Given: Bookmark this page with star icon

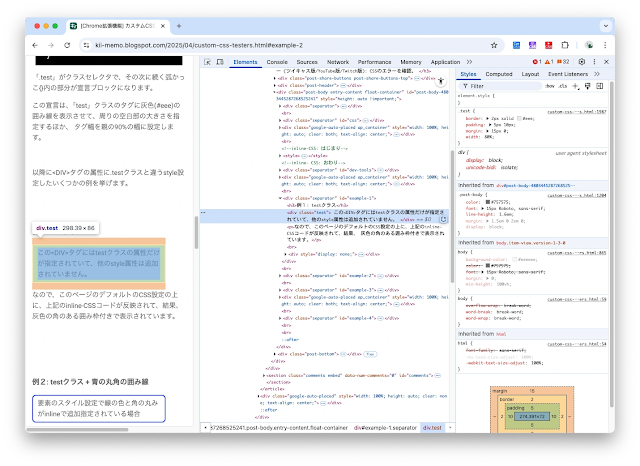Looking at the screenshot, I should 494,45.
